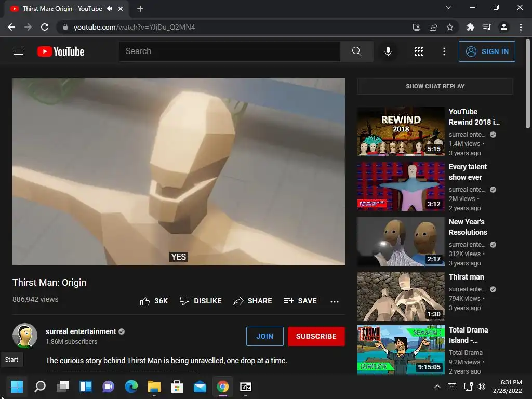
Task: Click the Thirst Man: Origin video player
Action: click(179, 171)
